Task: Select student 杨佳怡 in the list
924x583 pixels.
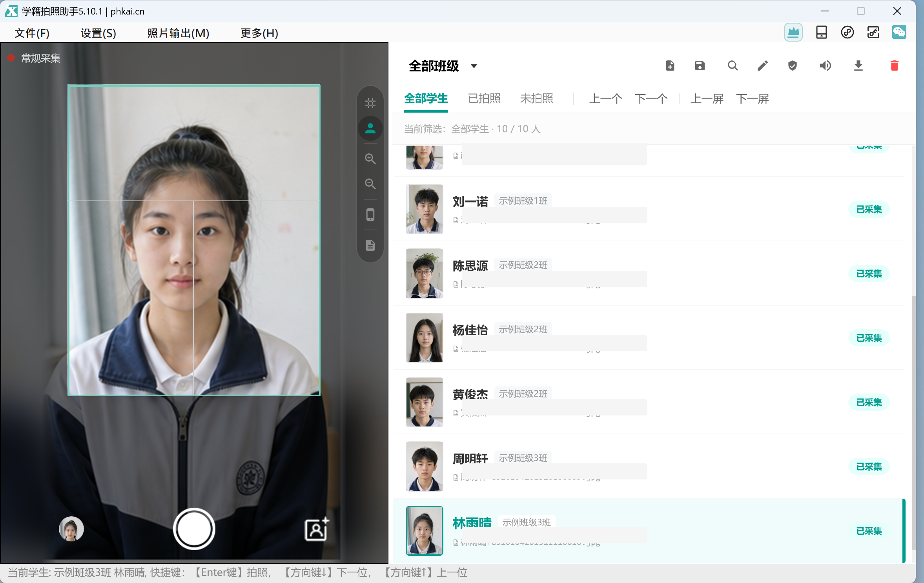Action: click(x=649, y=338)
